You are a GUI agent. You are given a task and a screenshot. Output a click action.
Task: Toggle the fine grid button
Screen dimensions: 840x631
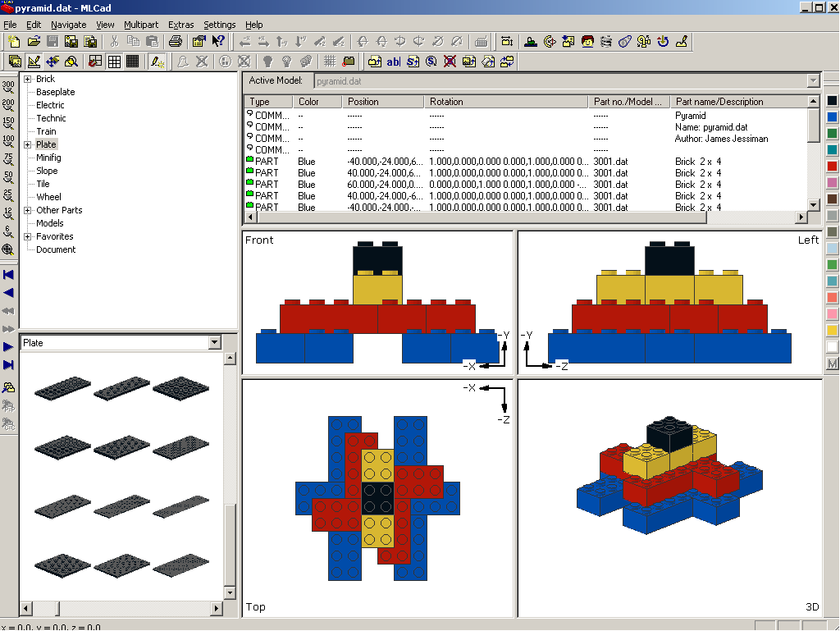point(132,61)
